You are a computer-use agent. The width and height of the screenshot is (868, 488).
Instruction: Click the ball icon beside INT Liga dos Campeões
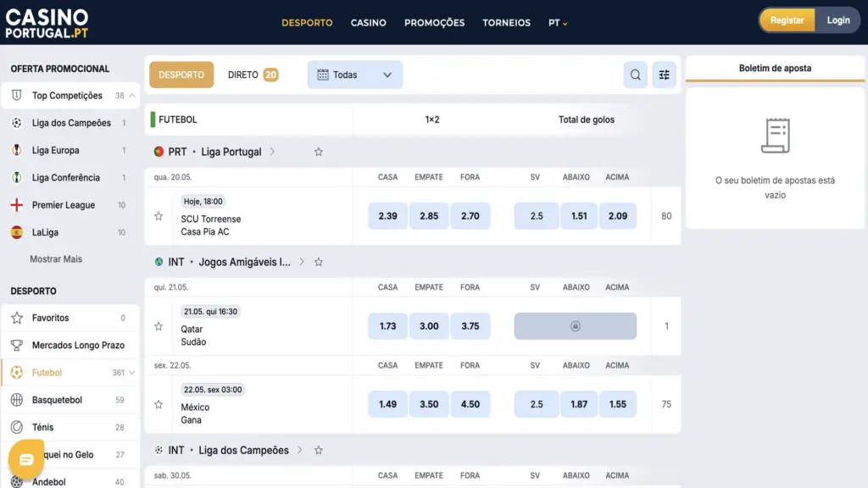tap(159, 450)
